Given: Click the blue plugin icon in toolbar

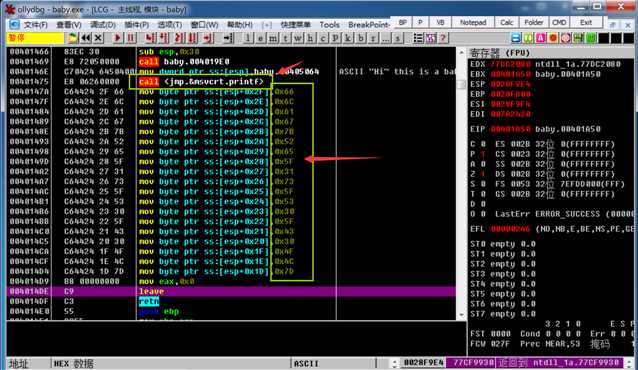Looking at the screenshot, I should (516, 38).
